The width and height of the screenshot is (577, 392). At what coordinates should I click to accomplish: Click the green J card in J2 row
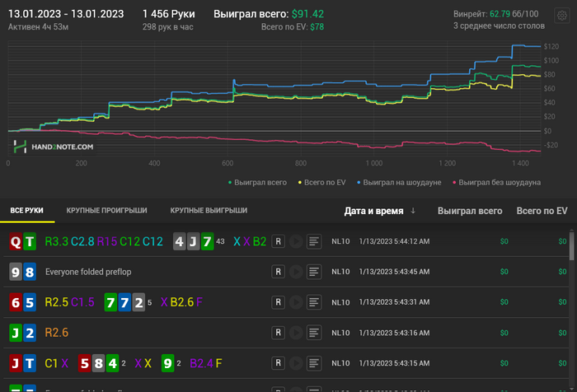(16, 333)
